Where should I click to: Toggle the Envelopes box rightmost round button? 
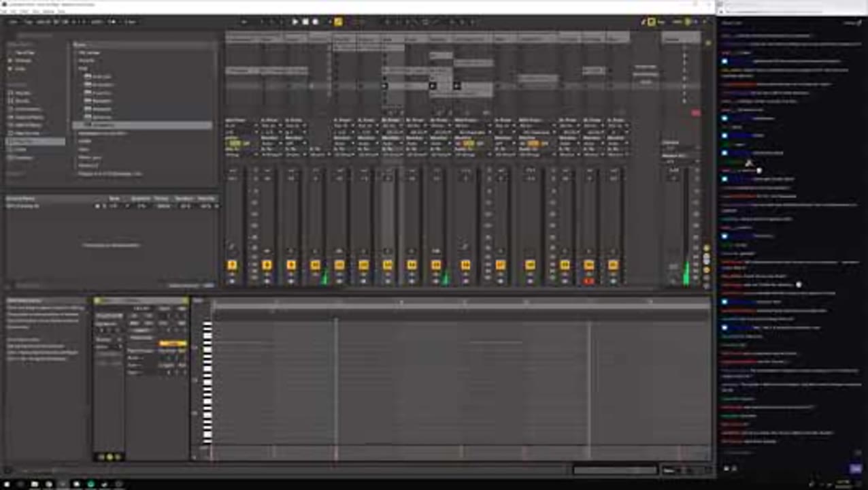click(117, 457)
